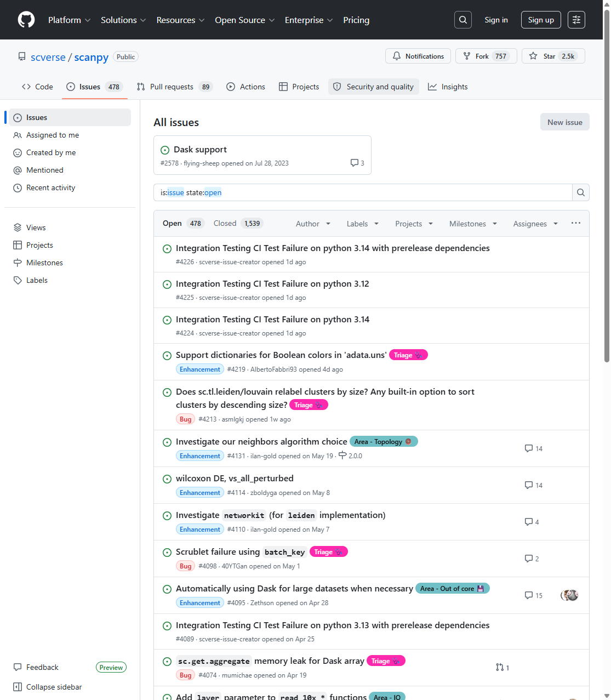Open the pinned Dask support issue
This screenshot has width=611, height=700.
click(x=200, y=150)
